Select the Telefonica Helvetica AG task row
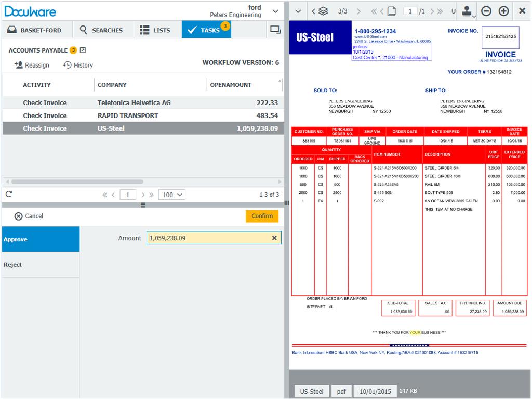The image size is (532, 400). [x=143, y=102]
